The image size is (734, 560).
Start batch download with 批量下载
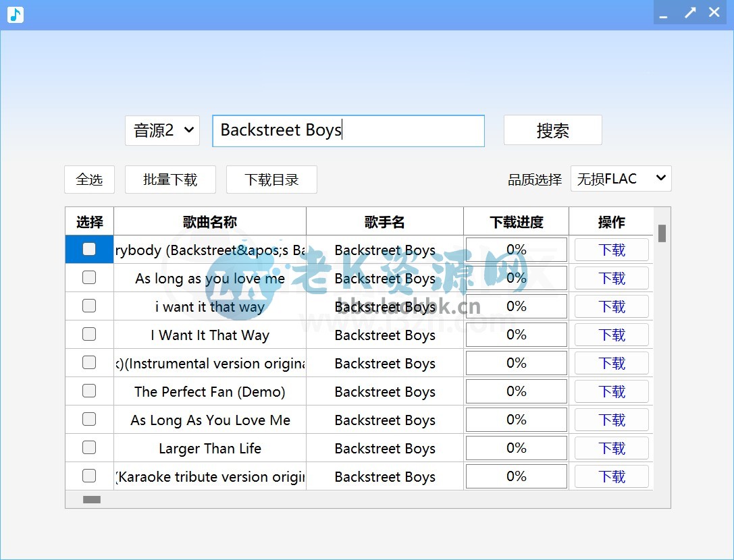coord(170,179)
